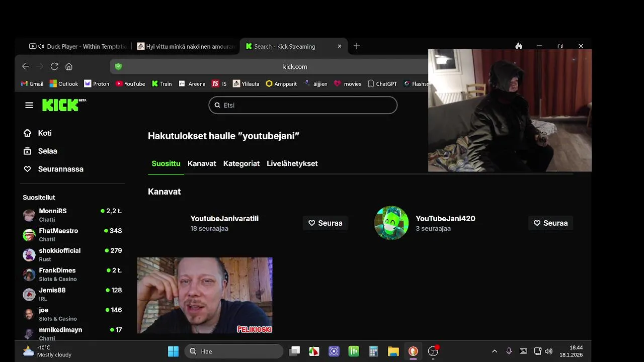
Task: Switch to the Hyi vittu minkä näköinen tab
Action: [x=186, y=46]
